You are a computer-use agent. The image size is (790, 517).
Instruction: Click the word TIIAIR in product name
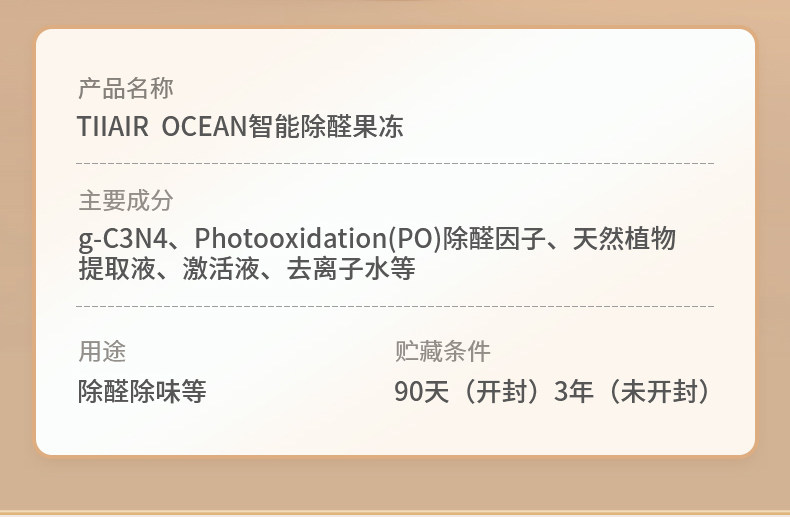coord(113,126)
